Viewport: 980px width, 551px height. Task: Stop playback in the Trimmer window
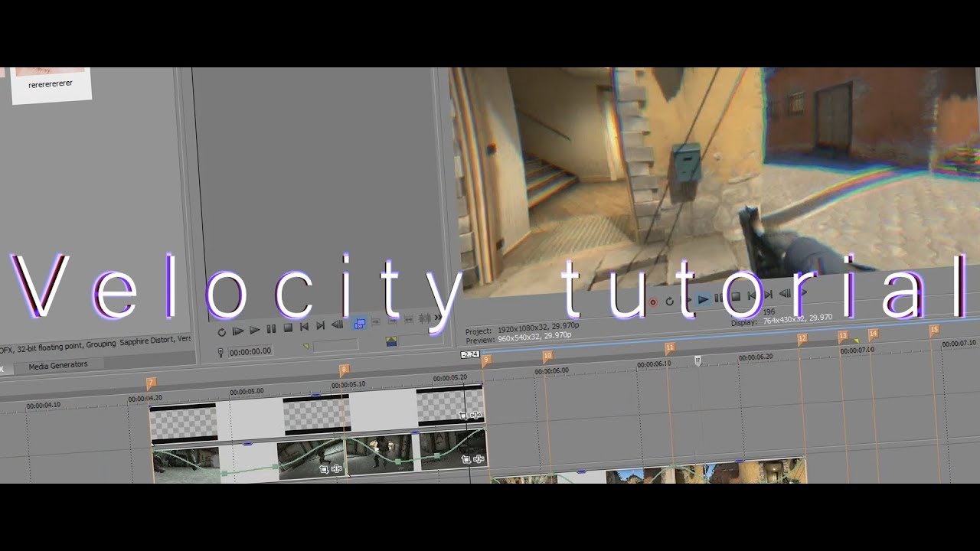point(288,328)
